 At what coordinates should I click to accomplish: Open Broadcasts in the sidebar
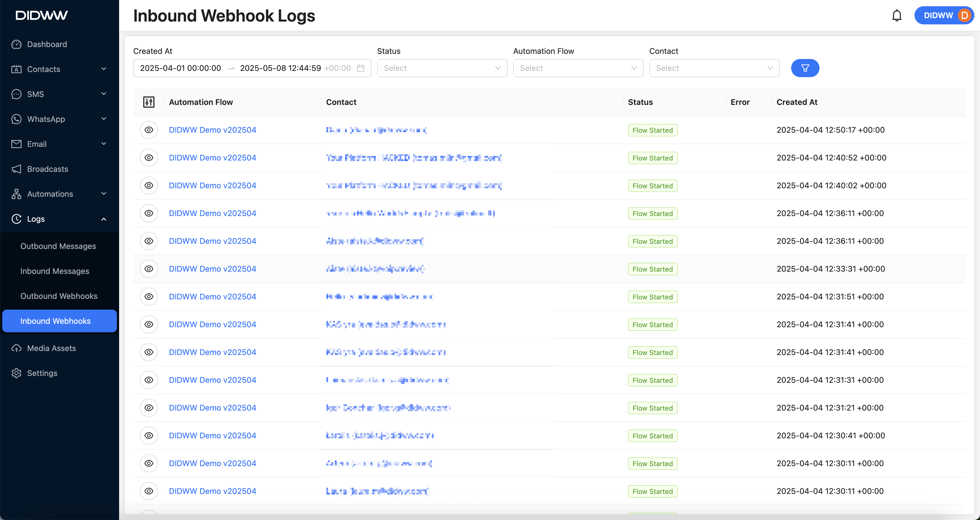tap(48, 169)
